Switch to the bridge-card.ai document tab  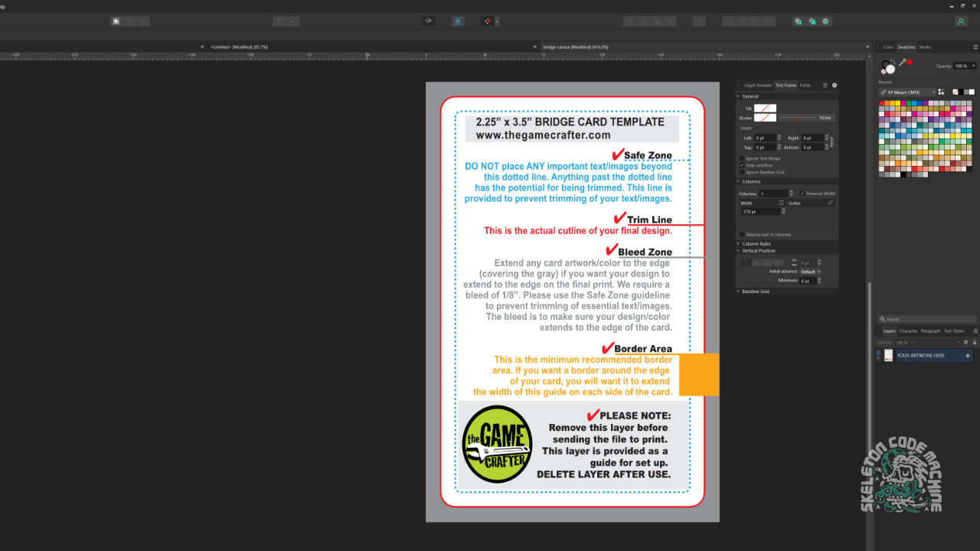click(574, 46)
